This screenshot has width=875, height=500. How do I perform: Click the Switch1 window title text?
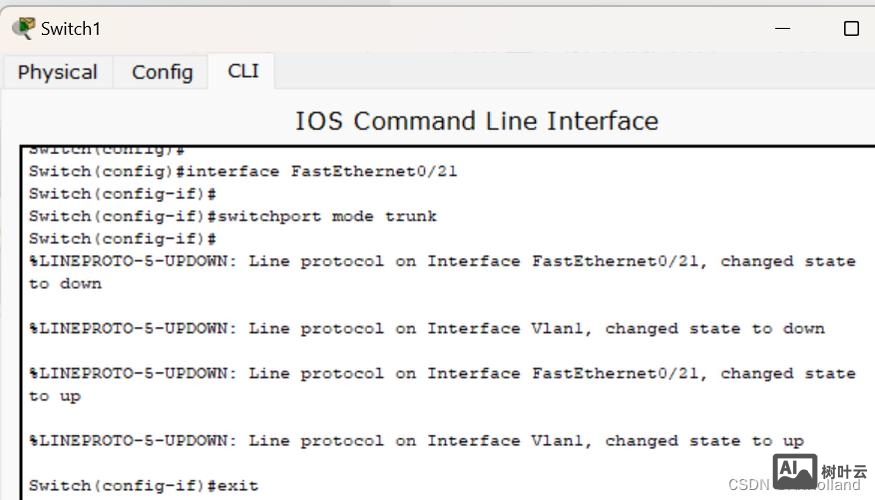[x=70, y=29]
